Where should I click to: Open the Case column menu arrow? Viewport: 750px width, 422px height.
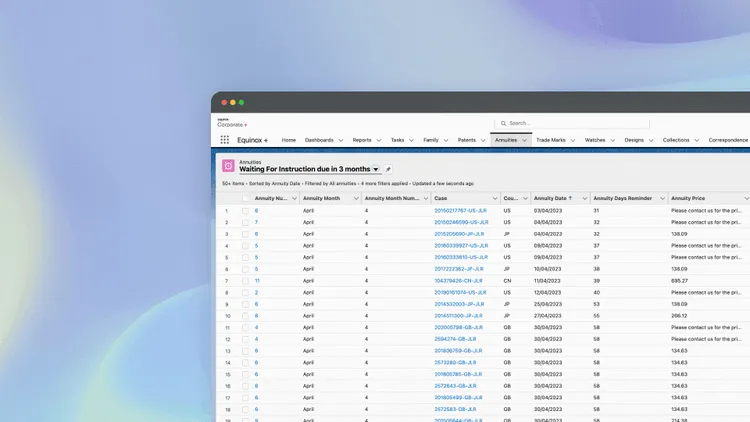(x=495, y=199)
